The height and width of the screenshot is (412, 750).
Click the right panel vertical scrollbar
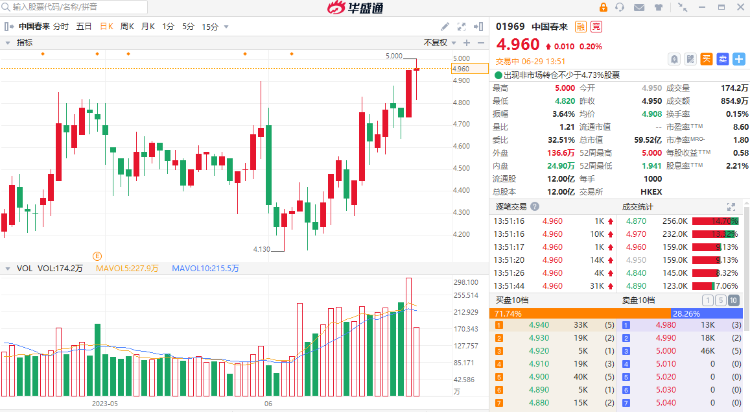747,268
